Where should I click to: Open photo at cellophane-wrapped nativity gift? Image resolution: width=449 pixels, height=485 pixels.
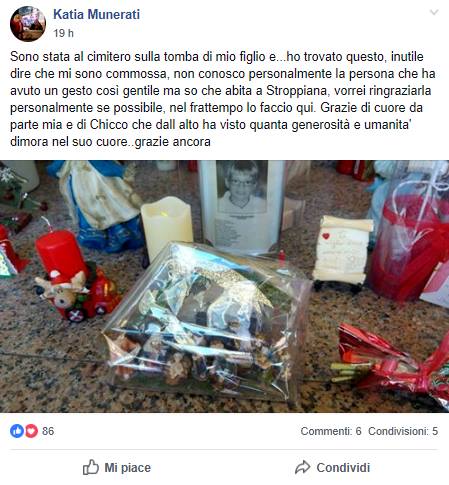click(x=205, y=322)
